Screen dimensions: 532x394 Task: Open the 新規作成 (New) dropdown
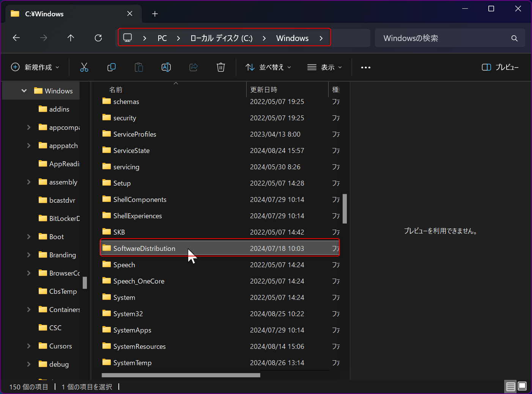35,67
